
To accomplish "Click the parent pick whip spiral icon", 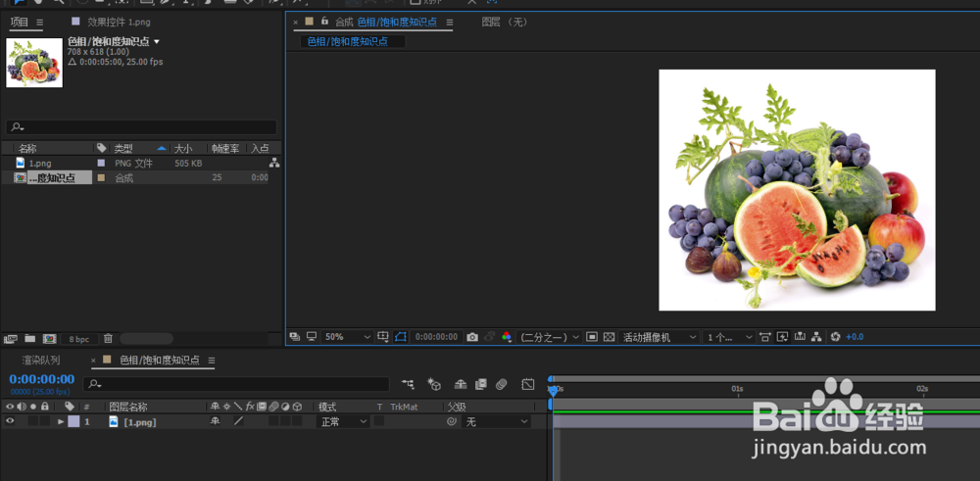I will pyautogui.click(x=451, y=421).
